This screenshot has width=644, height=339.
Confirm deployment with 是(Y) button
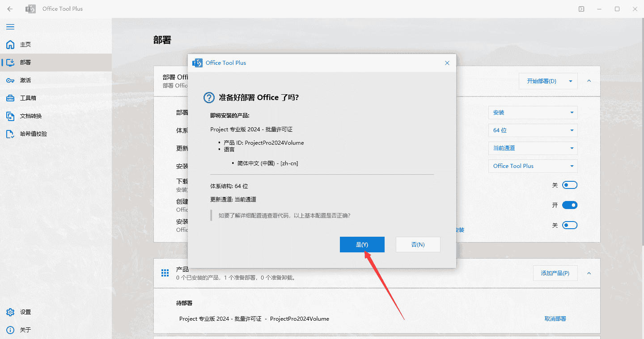pos(362,245)
